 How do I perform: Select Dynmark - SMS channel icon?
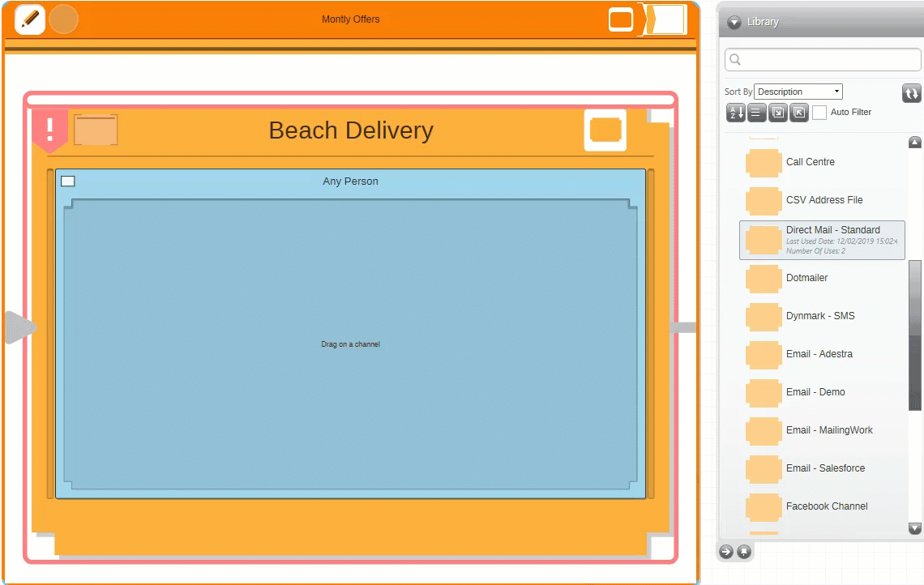click(764, 317)
